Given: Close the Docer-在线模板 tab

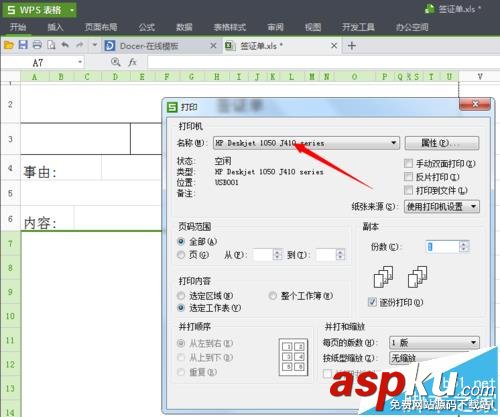Looking at the screenshot, I should pos(213,46).
